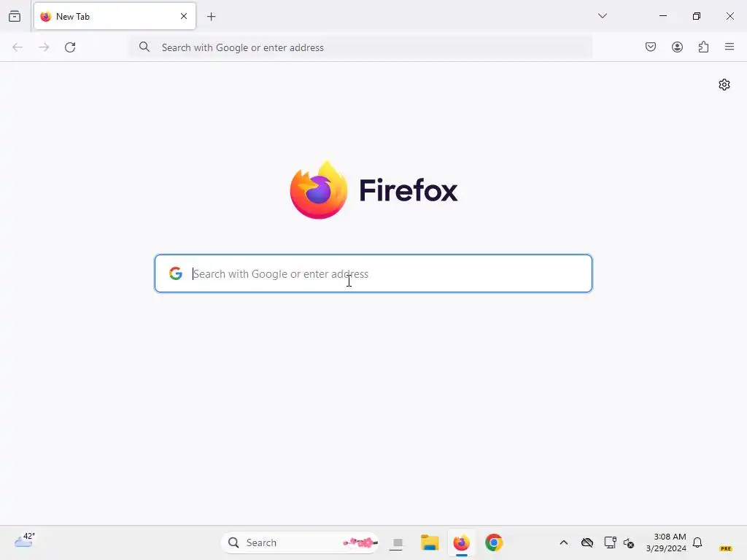Open the Firefox account icon
747x560 pixels.
[677, 47]
